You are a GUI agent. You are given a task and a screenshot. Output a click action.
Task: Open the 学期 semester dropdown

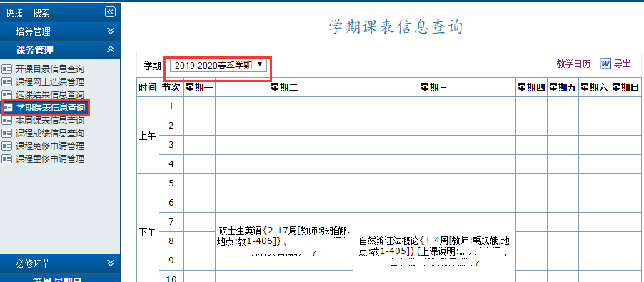[x=218, y=65]
